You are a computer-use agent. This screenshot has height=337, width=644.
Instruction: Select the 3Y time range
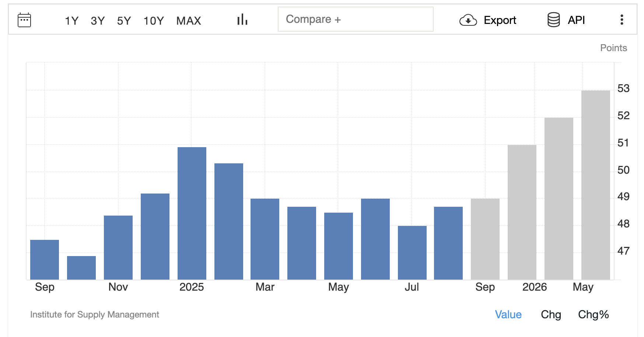click(98, 21)
